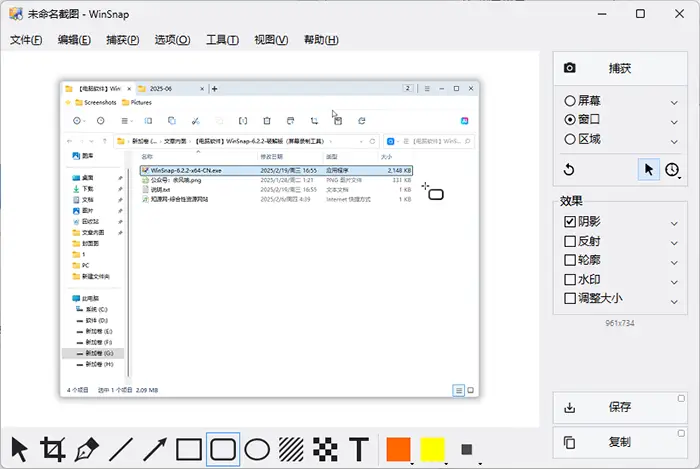Pick the ellipse shape tool
Screen dimensions: 700x469
[x=257, y=449]
